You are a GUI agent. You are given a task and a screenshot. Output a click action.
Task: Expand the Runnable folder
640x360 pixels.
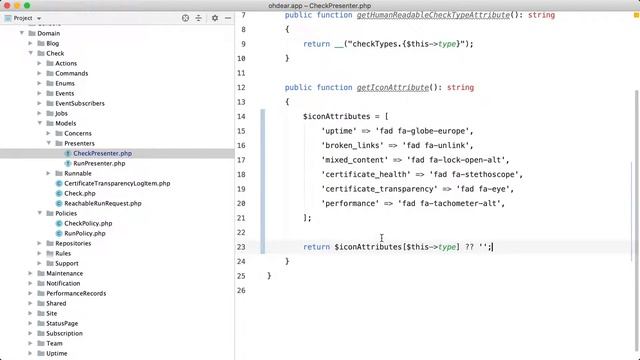(x=48, y=173)
